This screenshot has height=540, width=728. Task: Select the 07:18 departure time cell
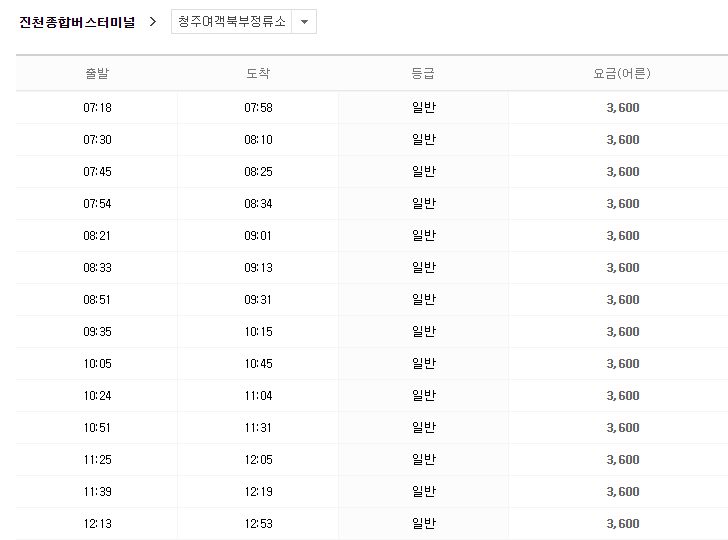click(x=97, y=108)
